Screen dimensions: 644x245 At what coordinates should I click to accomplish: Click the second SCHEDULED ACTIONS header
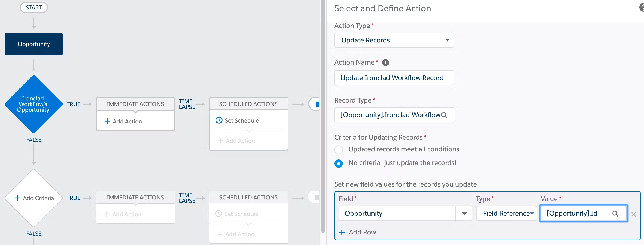tap(248, 197)
